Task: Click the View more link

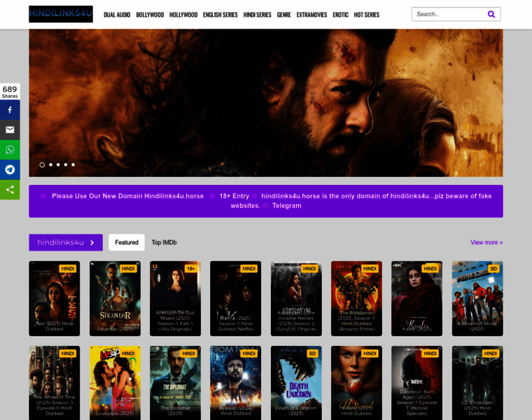Action: click(486, 243)
